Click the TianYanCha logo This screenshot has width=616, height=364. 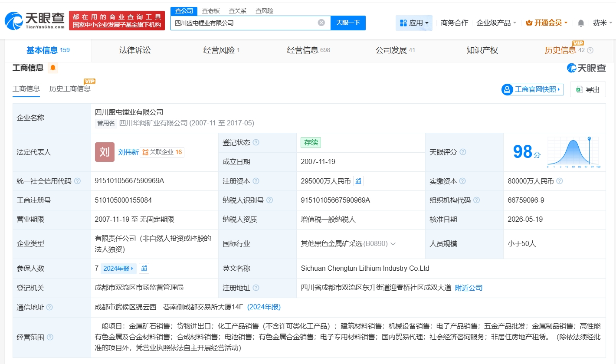[34, 20]
